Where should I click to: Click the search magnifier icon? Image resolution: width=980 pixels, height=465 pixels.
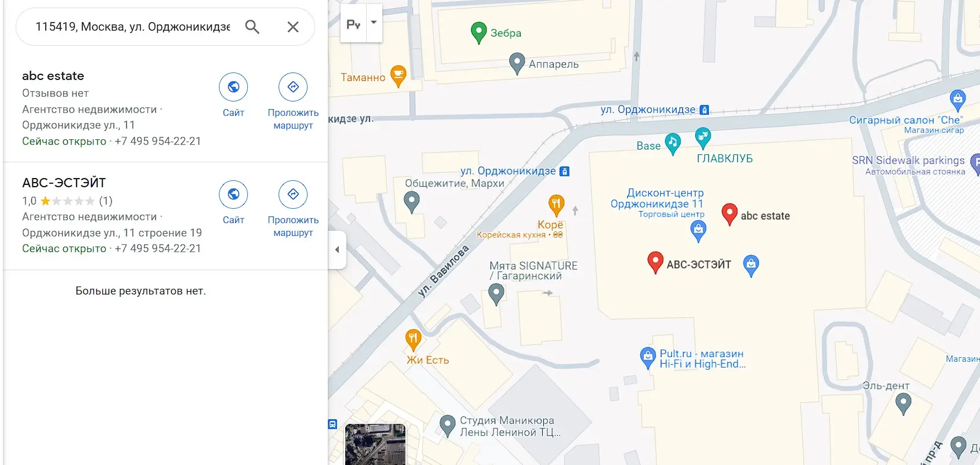pos(252,27)
